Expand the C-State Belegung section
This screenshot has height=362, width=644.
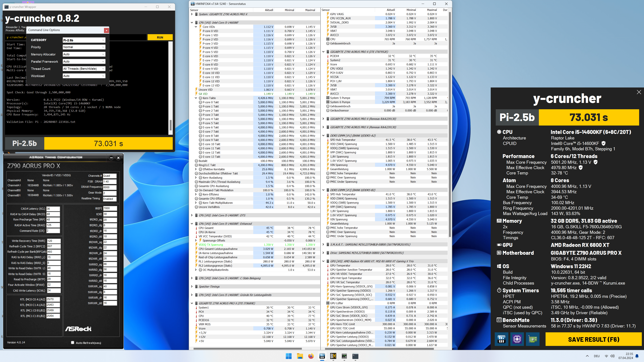192,278
